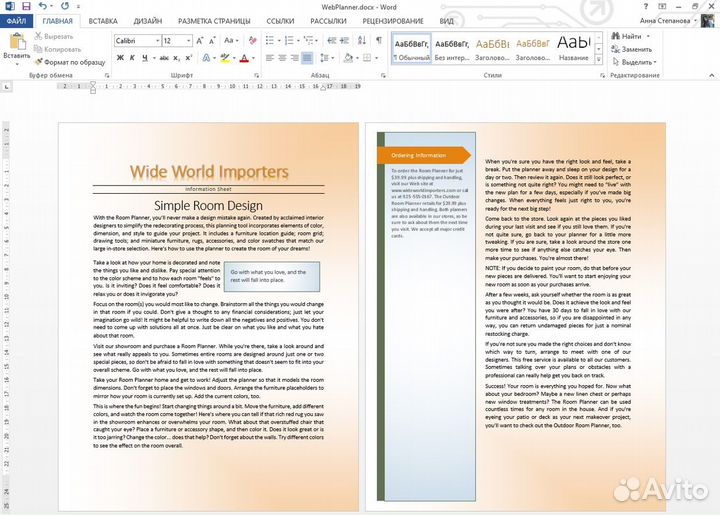
Task: Apply the Название title style
Action: coord(574,49)
